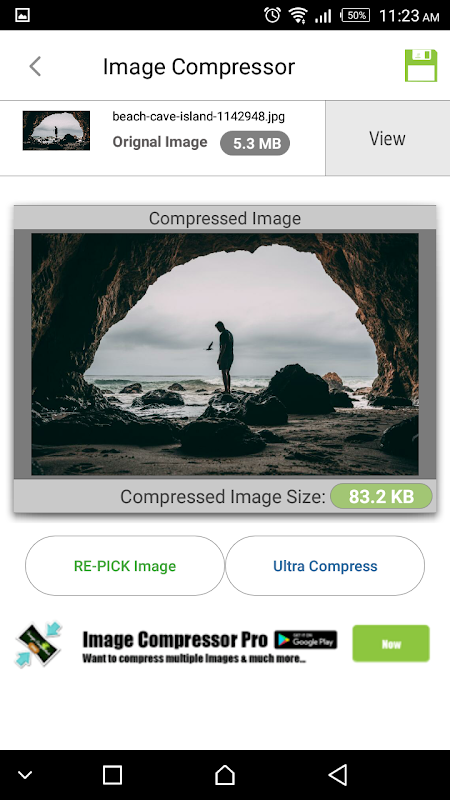Click the 83.2 KB compressed size badge
Viewport: 450px width, 800px height.
pyautogui.click(x=381, y=496)
